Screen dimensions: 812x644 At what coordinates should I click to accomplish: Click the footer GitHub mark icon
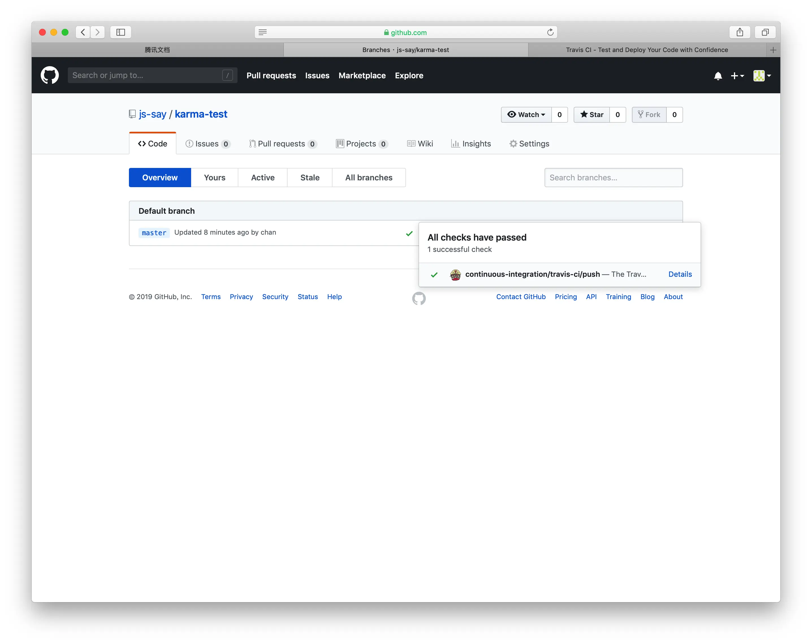click(x=419, y=298)
